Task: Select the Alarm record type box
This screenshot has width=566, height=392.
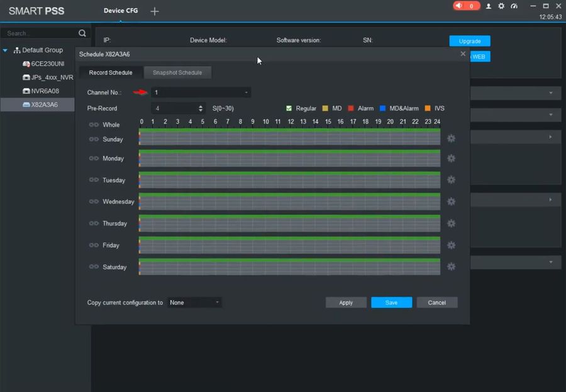Action: (351, 109)
